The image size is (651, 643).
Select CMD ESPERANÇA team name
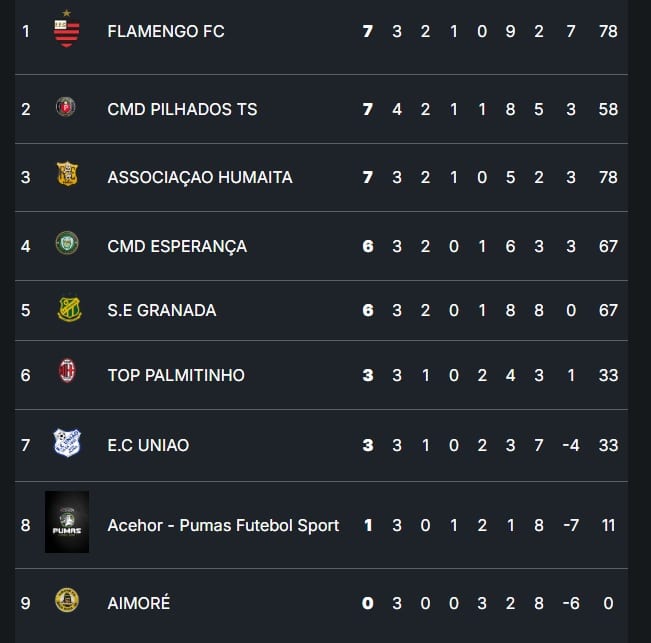point(177,247)
